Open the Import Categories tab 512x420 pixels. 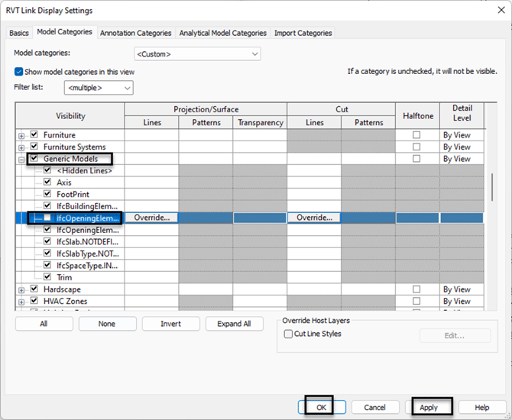[x=303, y=33]
